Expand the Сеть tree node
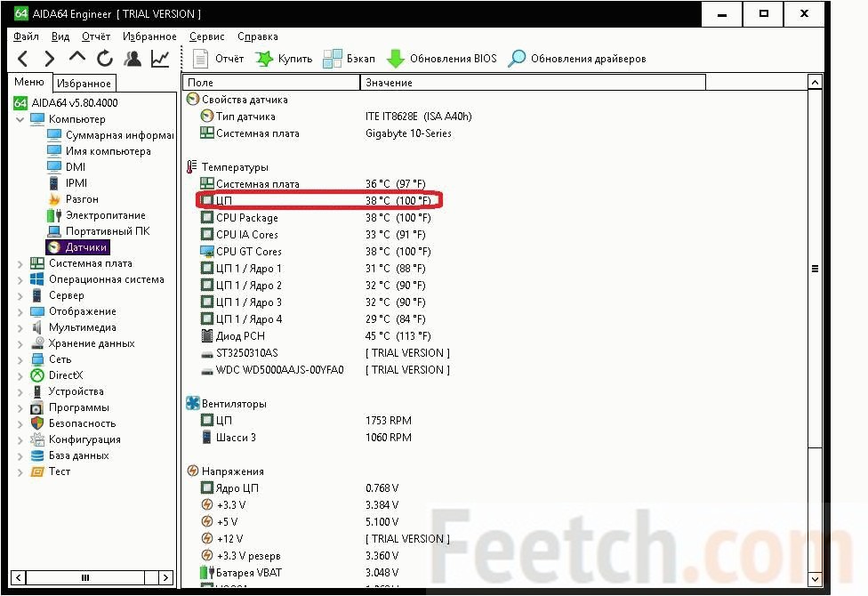The width and height of the screenshot is (868, 596). pyautogui.click(x=20, y=360)
